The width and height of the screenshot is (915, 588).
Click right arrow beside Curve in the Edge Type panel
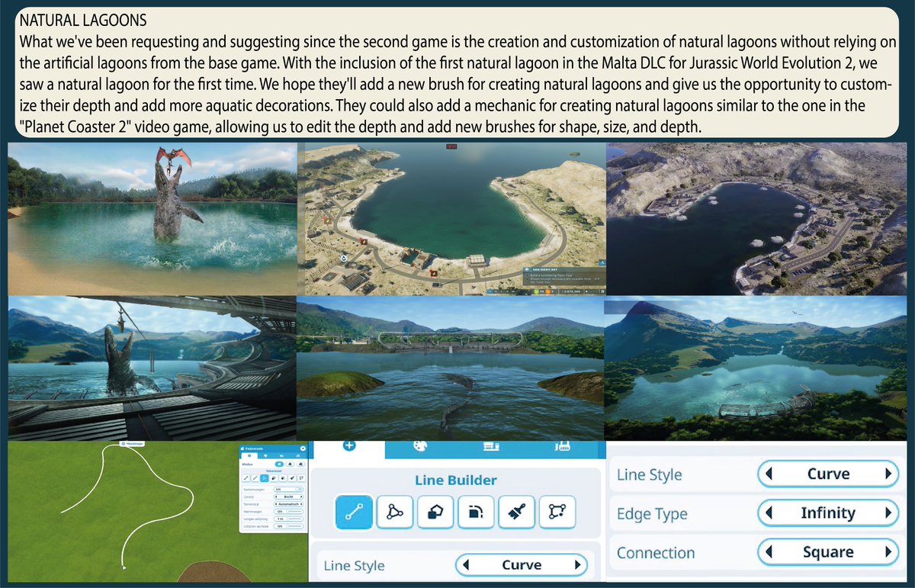888,474
